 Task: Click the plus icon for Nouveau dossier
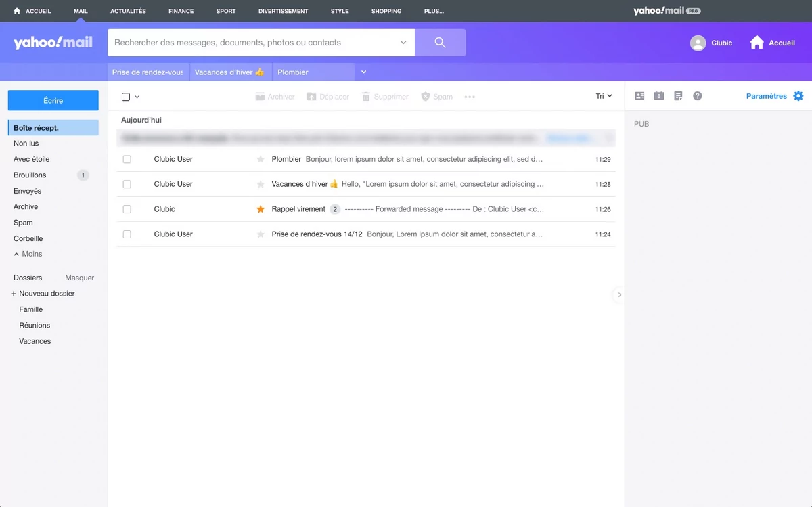[x=14, y=294]
